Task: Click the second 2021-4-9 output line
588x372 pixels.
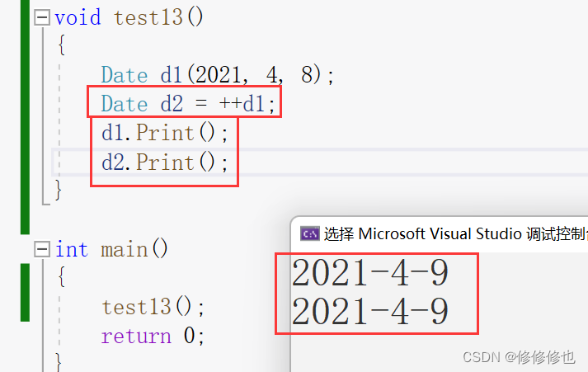Action: click(x=370, y=312)
